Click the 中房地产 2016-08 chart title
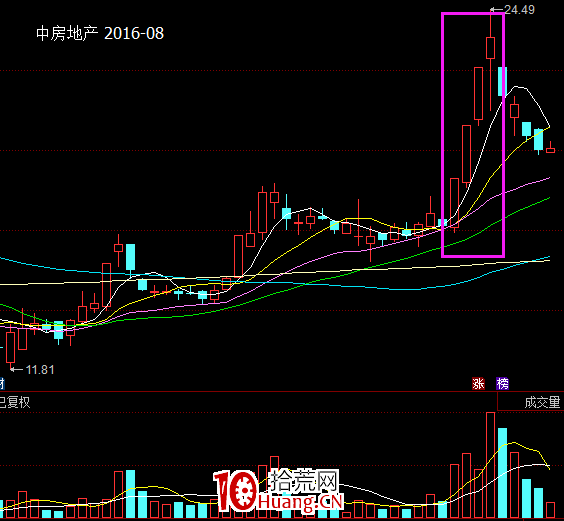The width and height of the screenshot is (564, 521). (100, 33)
